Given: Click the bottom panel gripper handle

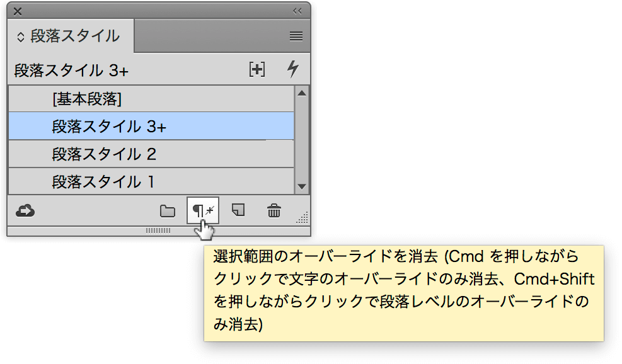Looking at the screenshot, I should click(158, 230).
